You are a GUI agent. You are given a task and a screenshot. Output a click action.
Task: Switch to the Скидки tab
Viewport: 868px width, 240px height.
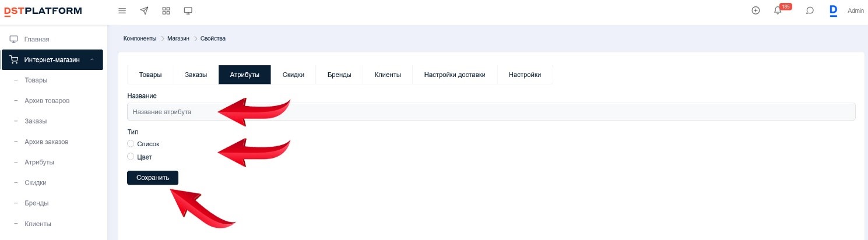click(x=293, y=75)
